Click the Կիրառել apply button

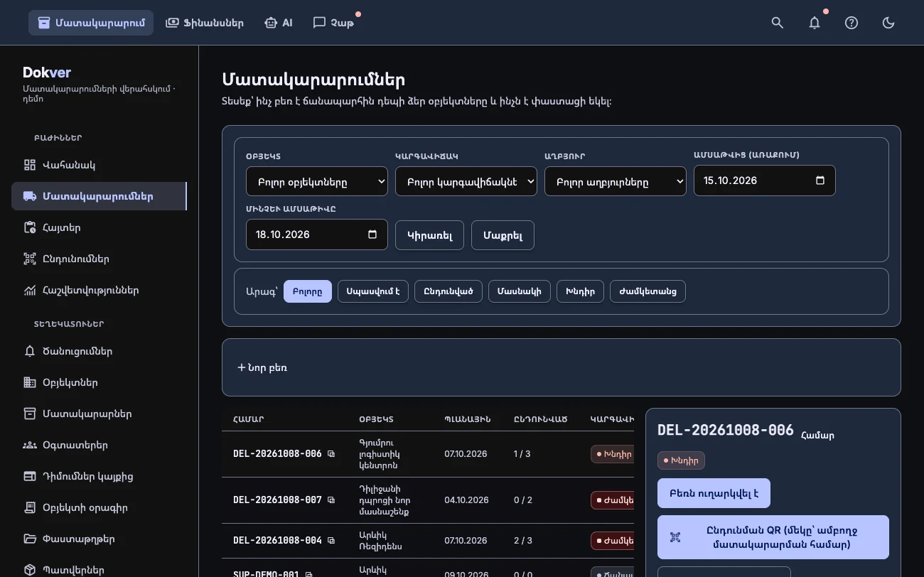(429, 235)
